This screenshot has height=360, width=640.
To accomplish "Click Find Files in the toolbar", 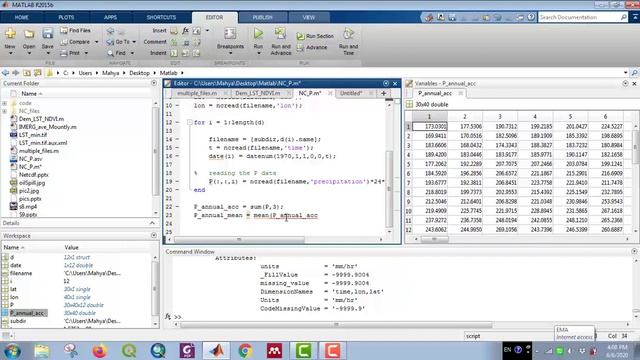I will (x=76, y=30).
